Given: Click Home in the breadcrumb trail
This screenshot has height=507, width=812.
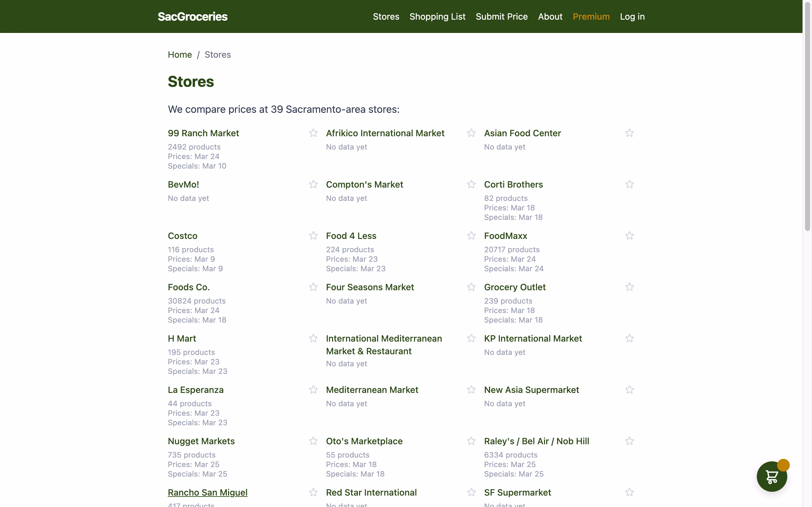Looking at the screenshot, I should 180,54.
